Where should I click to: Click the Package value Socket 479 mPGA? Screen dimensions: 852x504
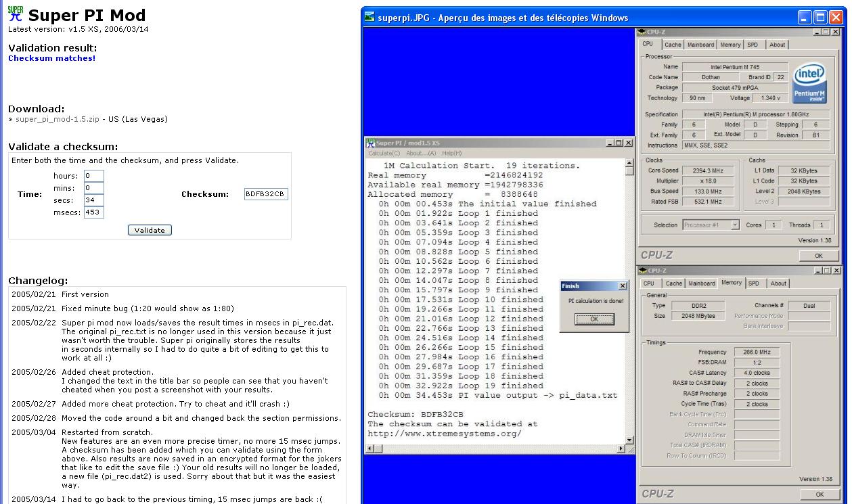pyautogui.click(x=735, y=87)
